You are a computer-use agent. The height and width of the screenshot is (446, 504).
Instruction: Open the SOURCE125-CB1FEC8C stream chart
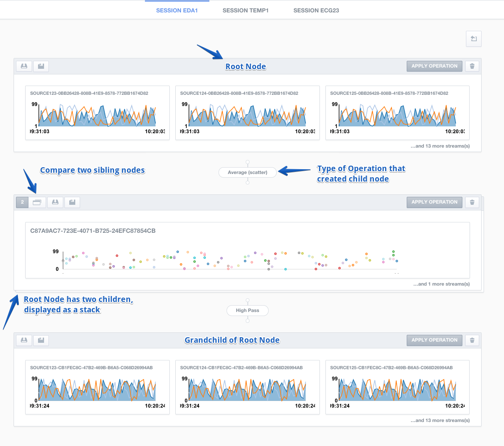(398, 387)
